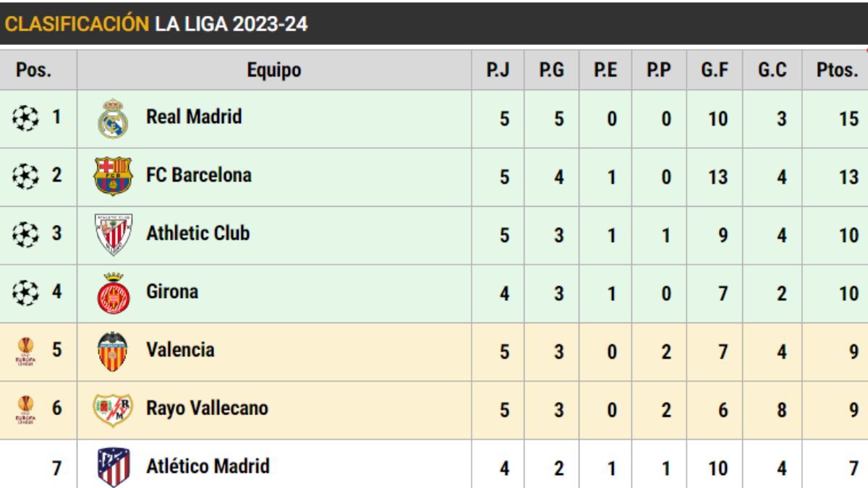Select the Girona team name

point(172,291)
